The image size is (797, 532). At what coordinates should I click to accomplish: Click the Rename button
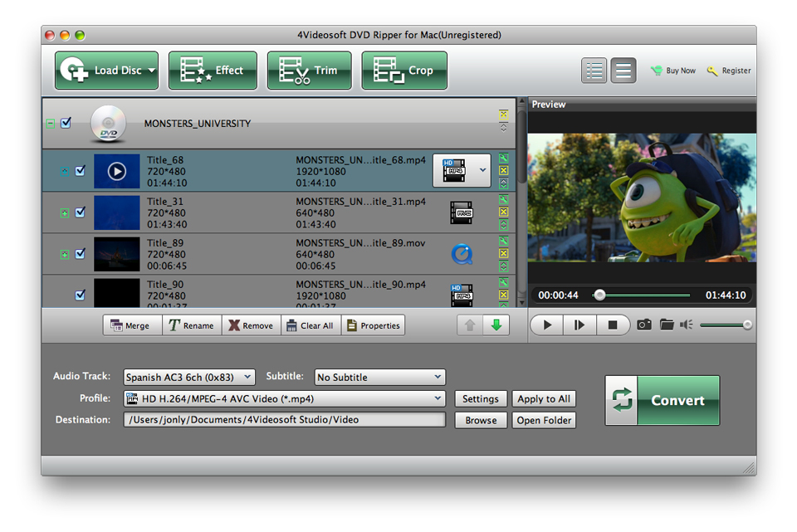192,325
